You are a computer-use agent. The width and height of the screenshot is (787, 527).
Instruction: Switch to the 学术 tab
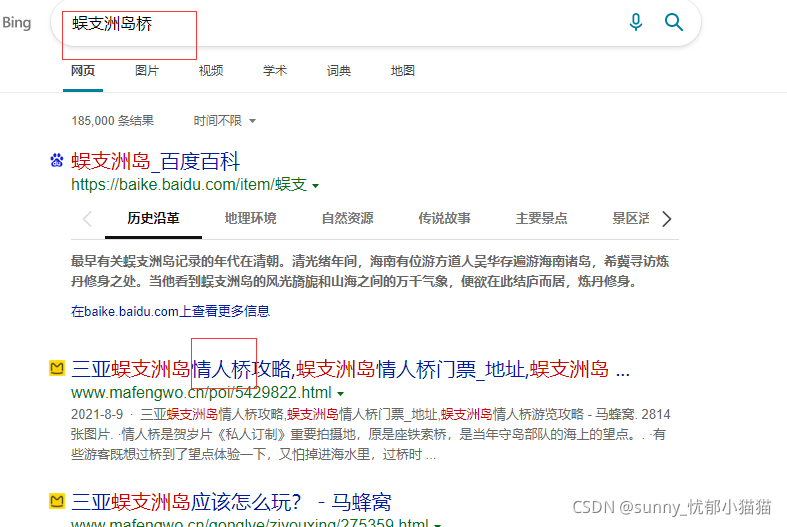click(x=275, y=71)
